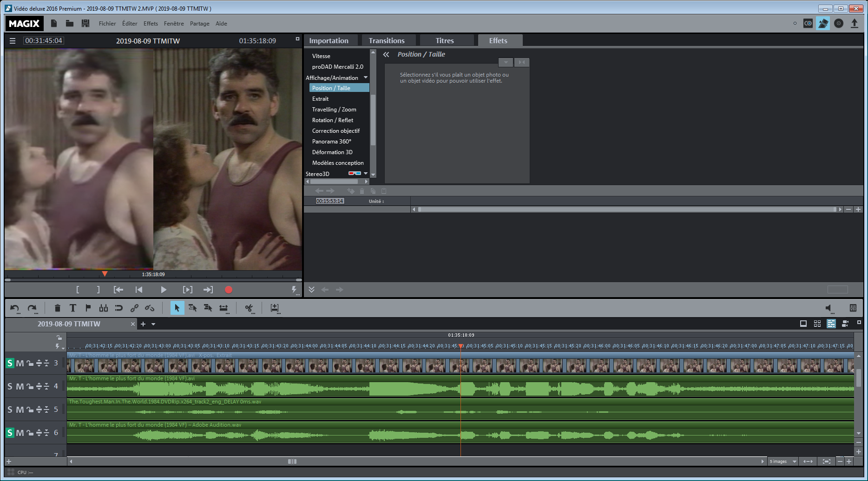This screenshot has width=868, height=481.
Task: Select the Rotation / Reflet effect
Action: 333,120
